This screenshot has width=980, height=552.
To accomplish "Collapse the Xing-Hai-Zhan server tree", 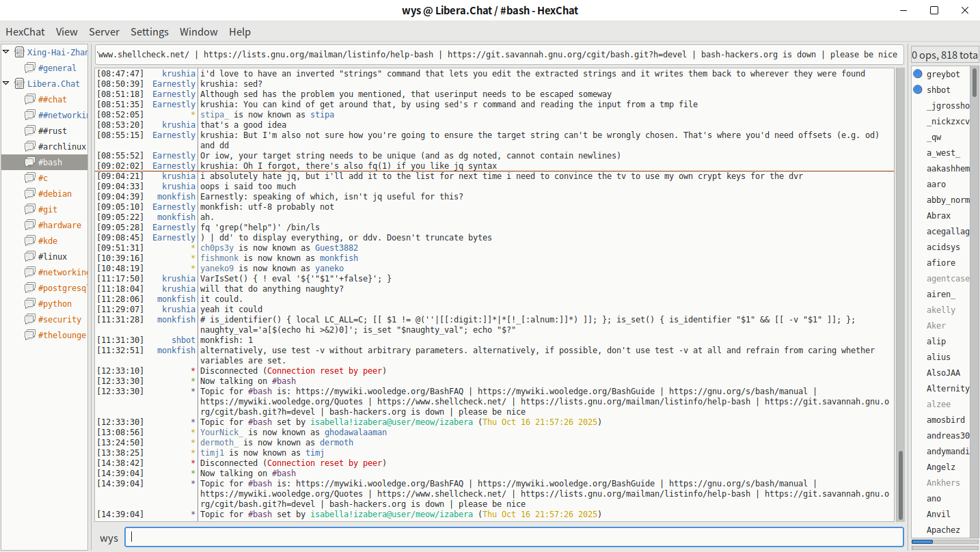I will point(7,52).
